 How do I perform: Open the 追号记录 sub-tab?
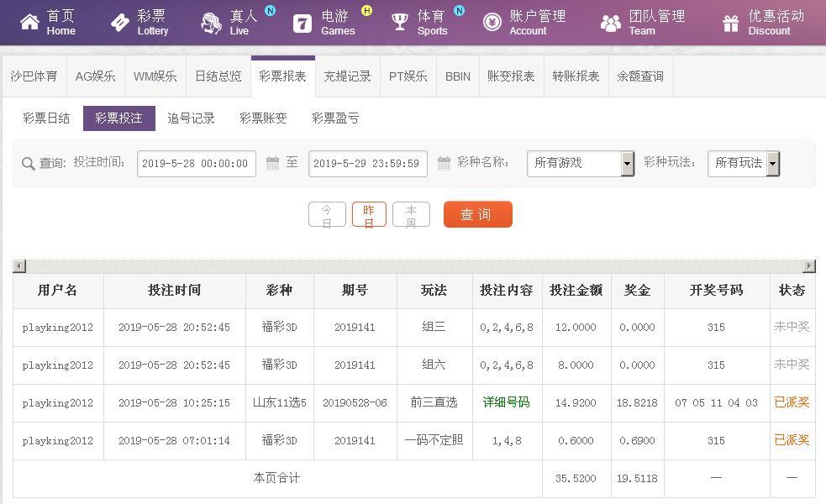tap(192, 118)
